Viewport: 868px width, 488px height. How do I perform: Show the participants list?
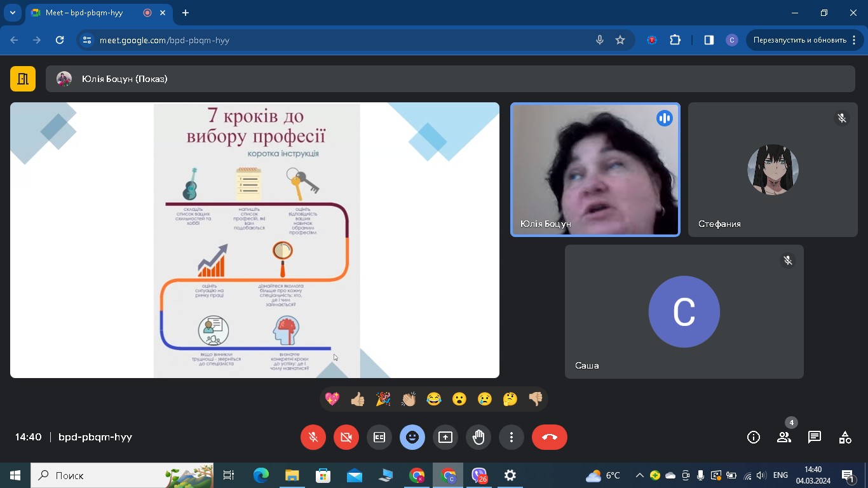click(x=784, y=437)
